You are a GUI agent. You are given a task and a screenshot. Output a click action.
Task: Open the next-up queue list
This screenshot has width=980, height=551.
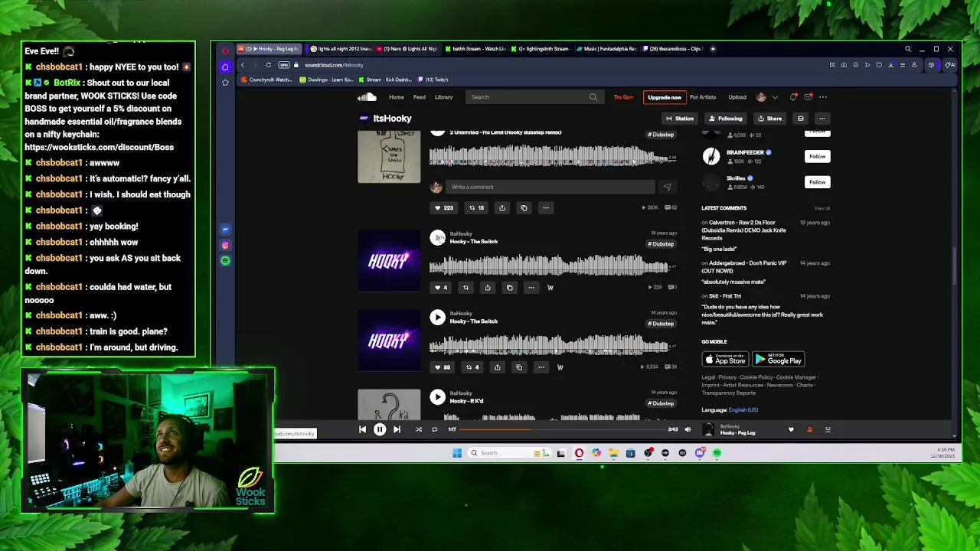click(828, 430)
